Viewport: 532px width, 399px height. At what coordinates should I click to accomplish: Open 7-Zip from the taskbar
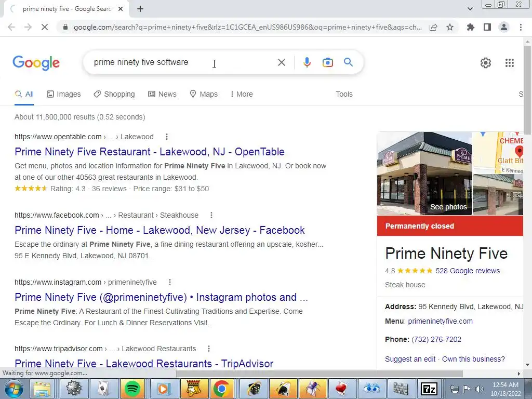tap(429, 389)
